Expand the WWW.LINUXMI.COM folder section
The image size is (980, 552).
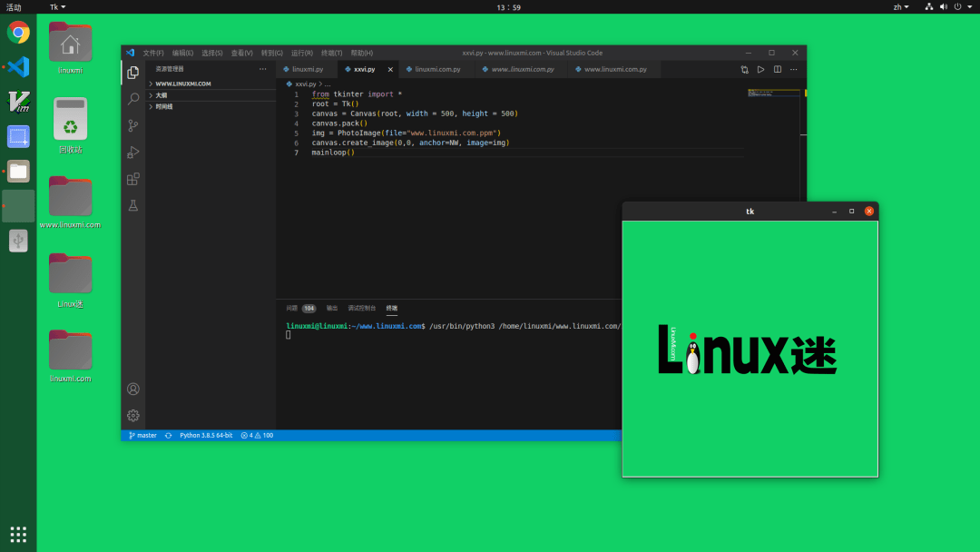coord(182,84)
